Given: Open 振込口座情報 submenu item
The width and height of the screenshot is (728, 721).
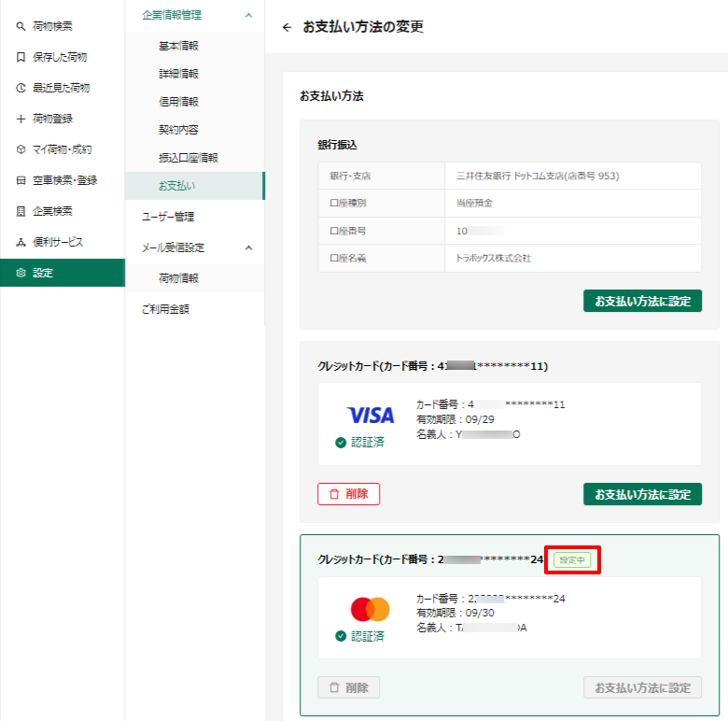Looking at the screenshot, I should pos(194,158).
